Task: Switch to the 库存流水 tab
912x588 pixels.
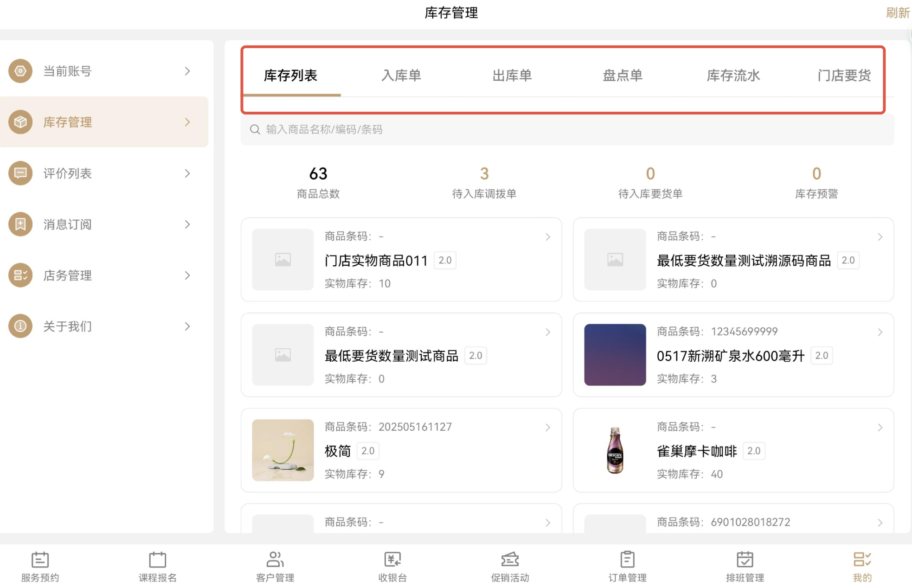Action: (733, 76)
